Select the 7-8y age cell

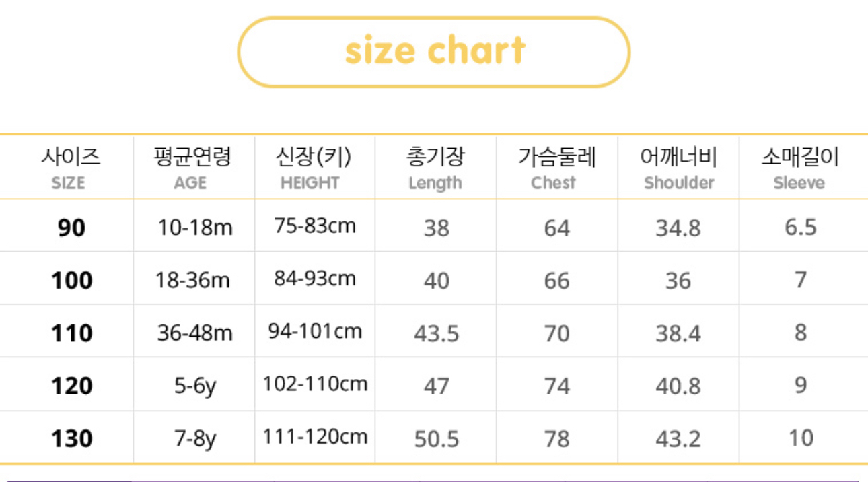(195, 439)
